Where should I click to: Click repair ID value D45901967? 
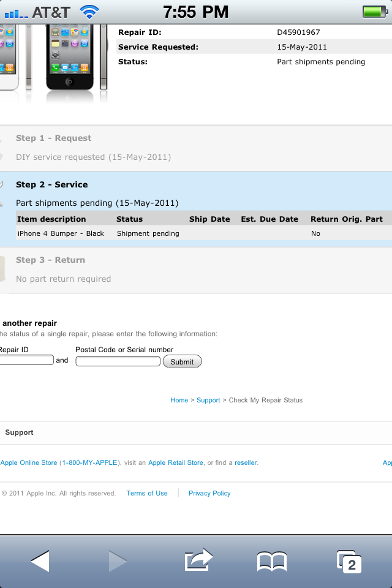(299, 32)
